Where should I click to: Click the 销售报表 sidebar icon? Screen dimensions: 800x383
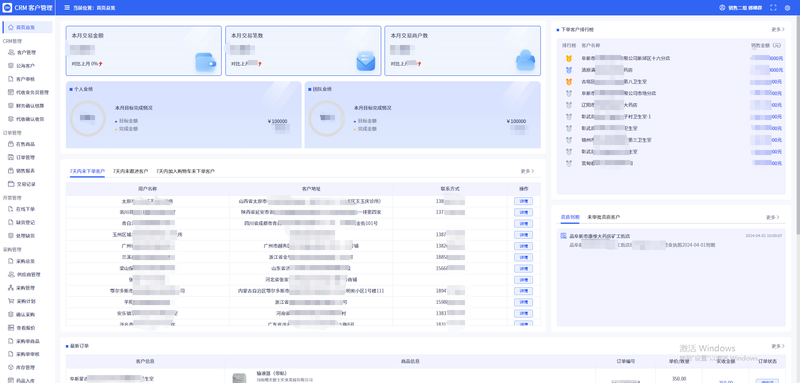point(11,171)
